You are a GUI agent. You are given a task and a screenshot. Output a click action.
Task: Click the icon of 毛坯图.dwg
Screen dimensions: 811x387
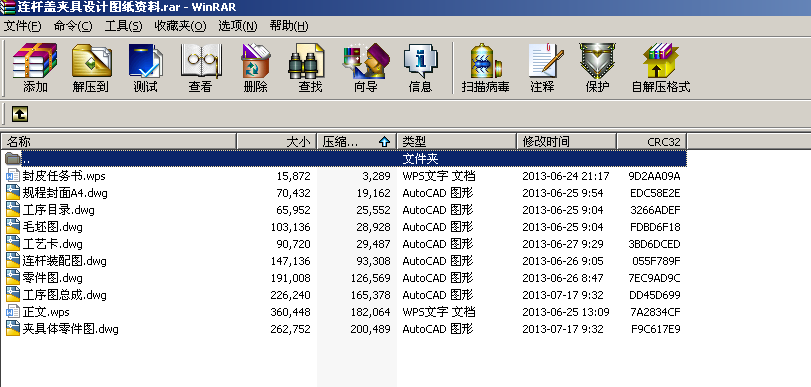click(x=12, y=227)
